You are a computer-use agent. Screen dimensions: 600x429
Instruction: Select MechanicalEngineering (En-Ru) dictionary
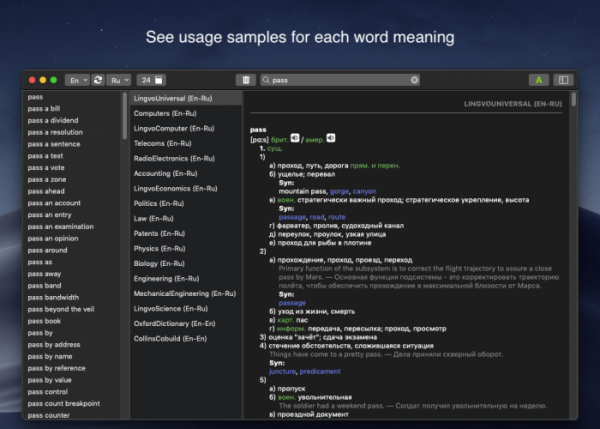click(x=186, y=294)
